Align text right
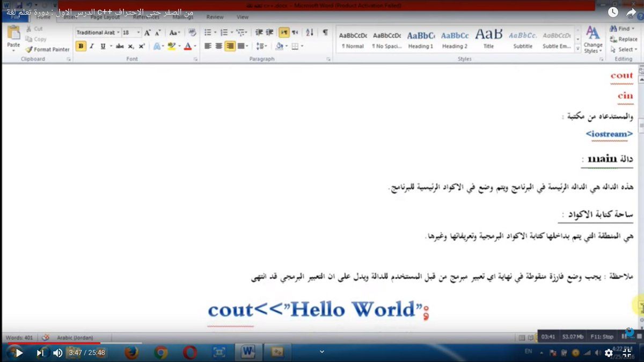The height and width of the screenshot is (362, 644). (230, 46)
